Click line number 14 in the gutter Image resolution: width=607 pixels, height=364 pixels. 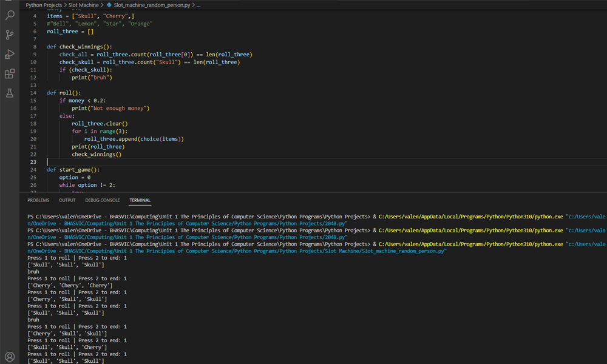point(33,93)
